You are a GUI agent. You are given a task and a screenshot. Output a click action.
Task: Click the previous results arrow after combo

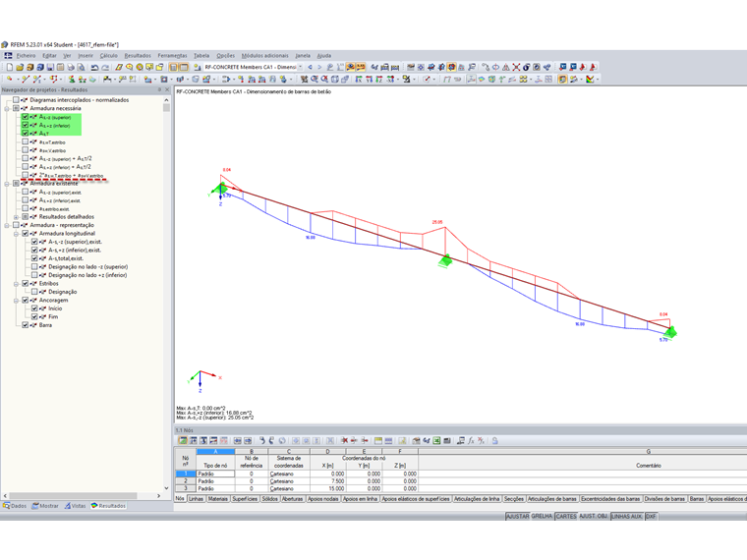point(311,67)
